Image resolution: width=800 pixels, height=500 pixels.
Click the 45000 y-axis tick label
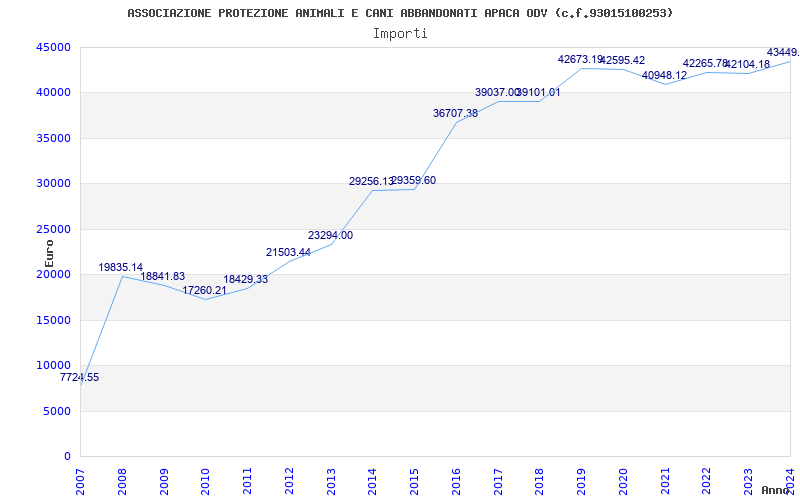(53, 47)
